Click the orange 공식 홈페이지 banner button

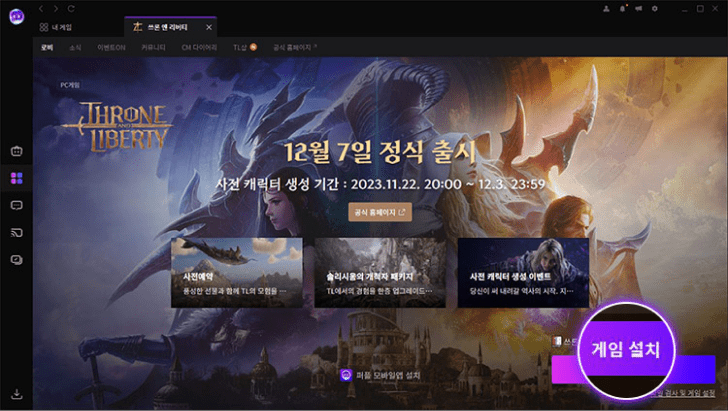click(x=380, y=212)
